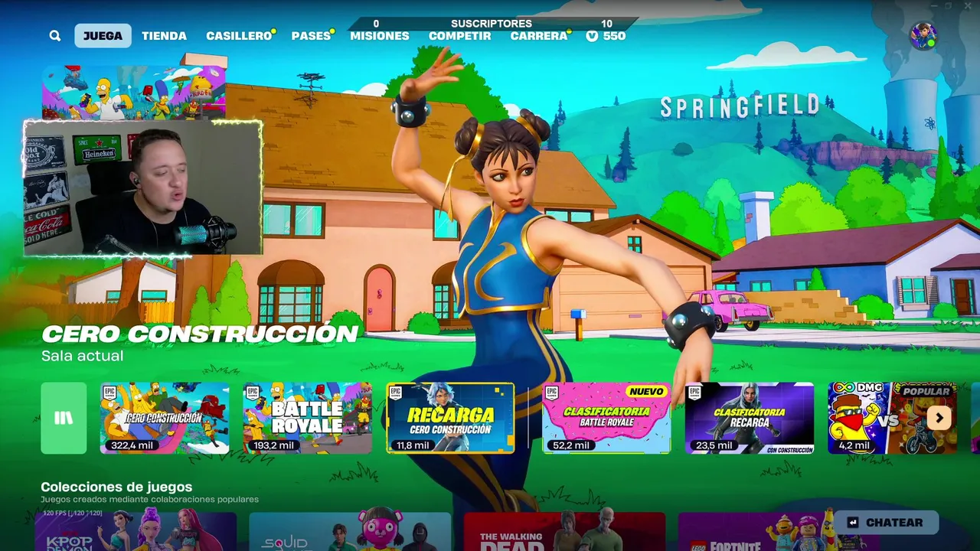Click the Sala actual label

pos(82,356)
